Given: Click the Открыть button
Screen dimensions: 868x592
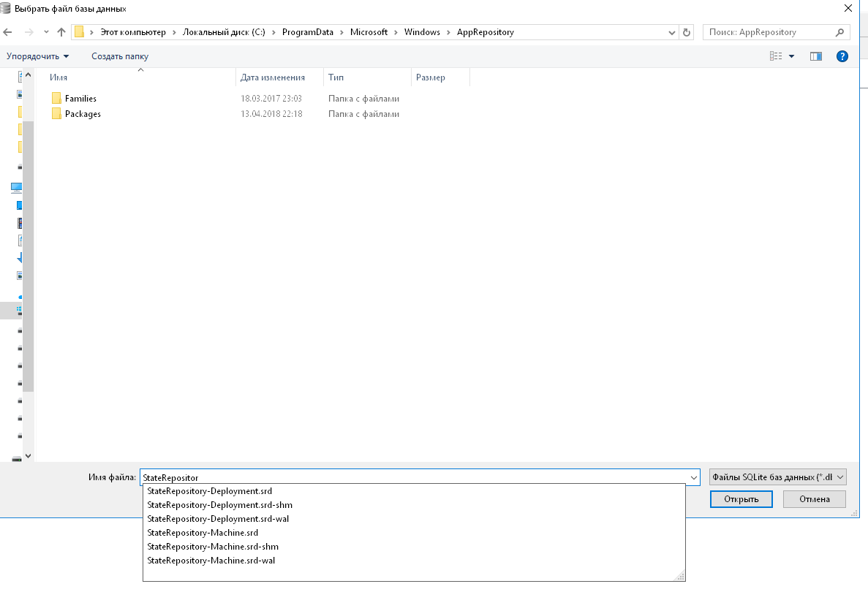Looking at the screenshot, I should (741, 499).
